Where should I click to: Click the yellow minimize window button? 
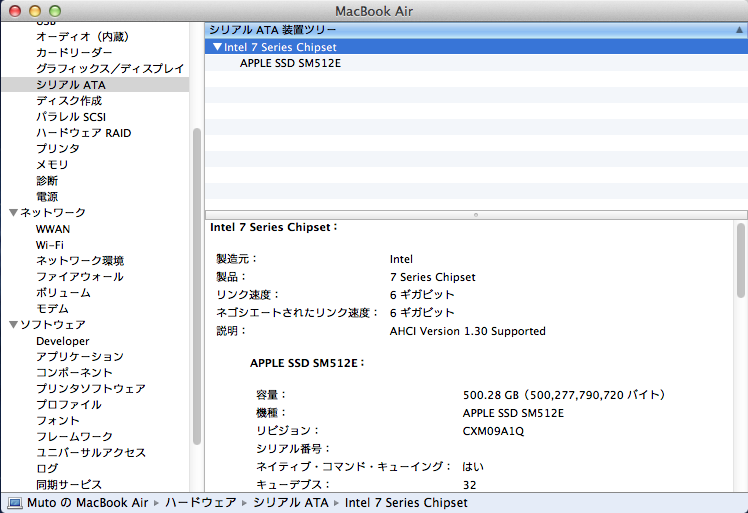pyautogui.click(x=35, y=10)
